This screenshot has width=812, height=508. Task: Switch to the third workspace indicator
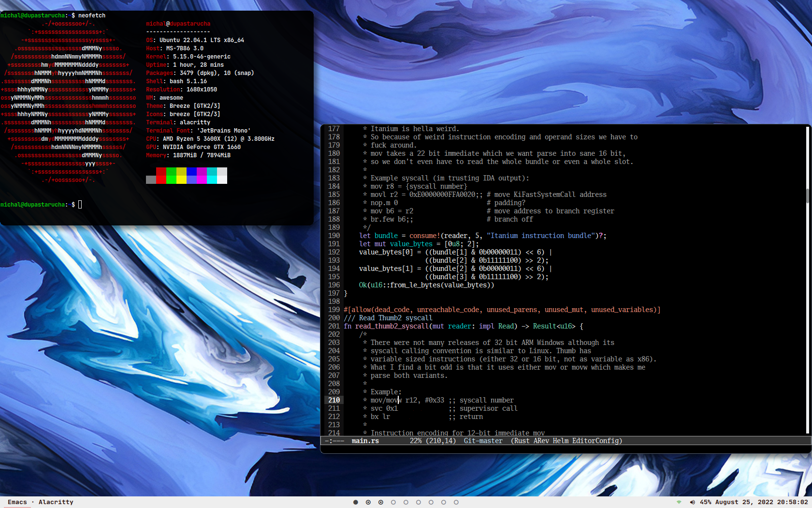(381, 502)
